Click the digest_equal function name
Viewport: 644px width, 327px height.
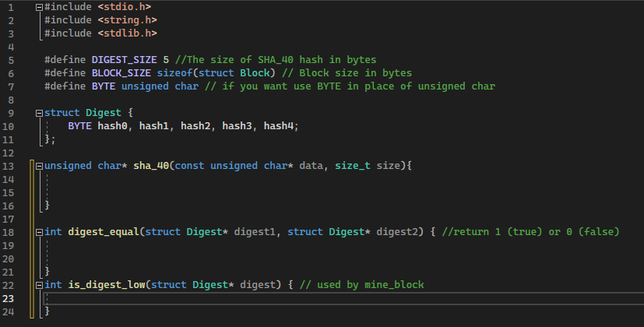(104, 232)
